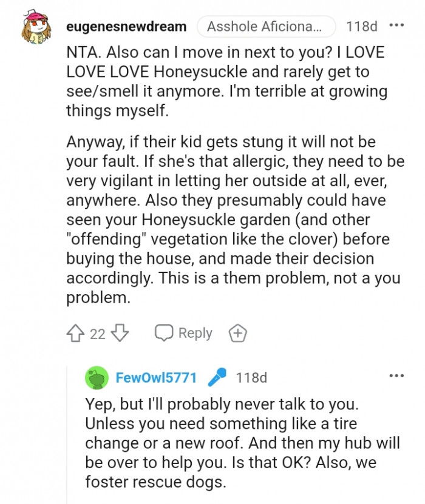Viewport: 425px width, 504px height.
Task: Expand the truncated 'Asshole Aficiona...' flair
Action: (x=267, y=26)
